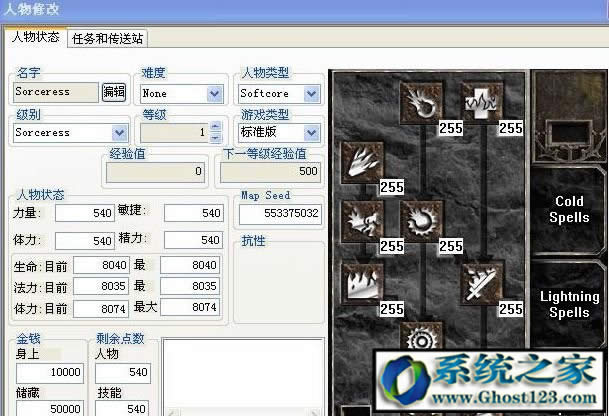This screenshot has width=609, height=416.
Task: Open the Lightning Spells skill tab
Action: pos(568,304)
